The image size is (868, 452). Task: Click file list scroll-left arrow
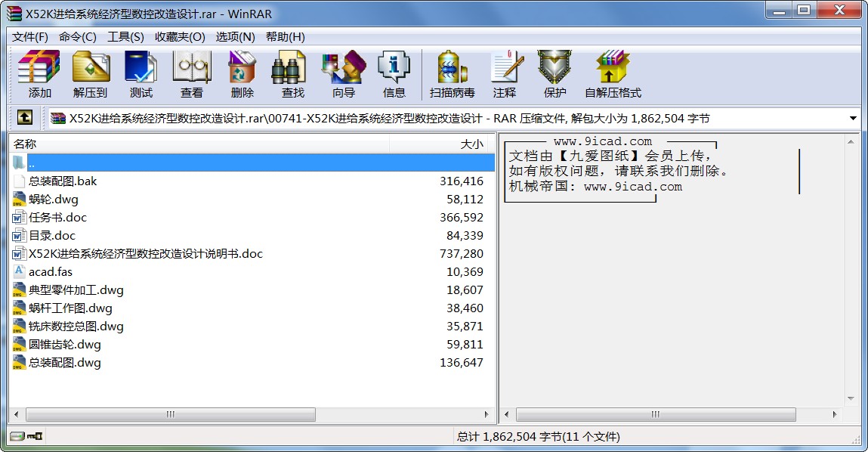coord(16,414)
